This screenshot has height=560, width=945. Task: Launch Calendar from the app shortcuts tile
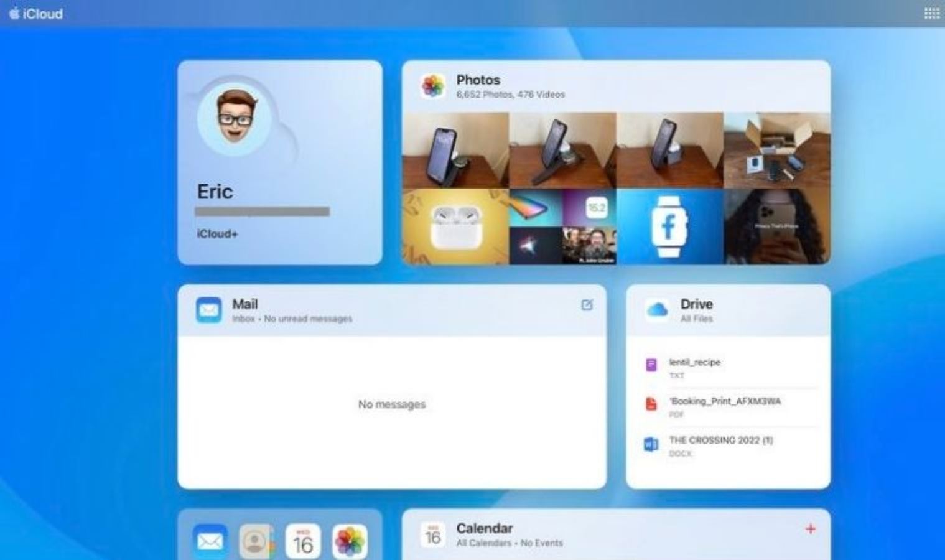coord(303,541)
